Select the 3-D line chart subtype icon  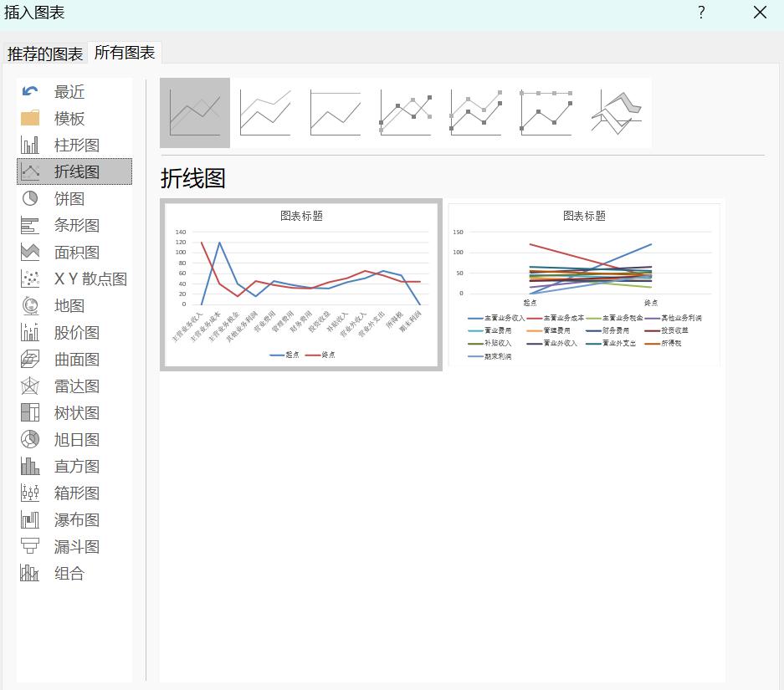[x=617, y=112]
